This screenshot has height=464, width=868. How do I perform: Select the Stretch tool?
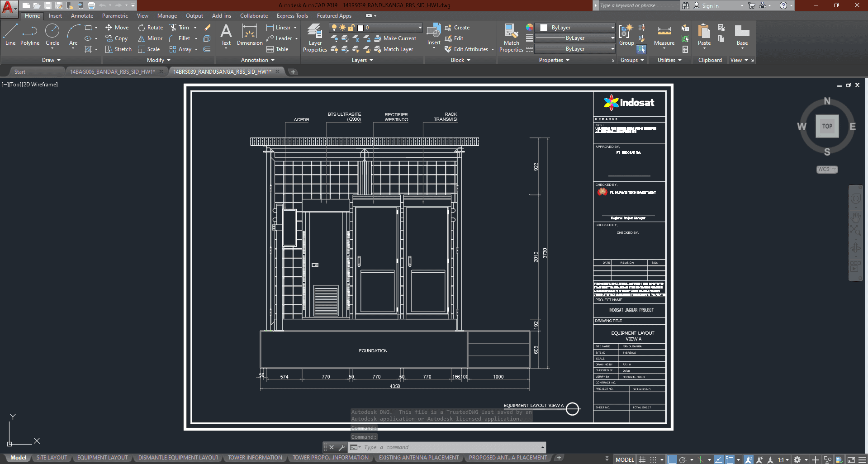click(119, 49)
